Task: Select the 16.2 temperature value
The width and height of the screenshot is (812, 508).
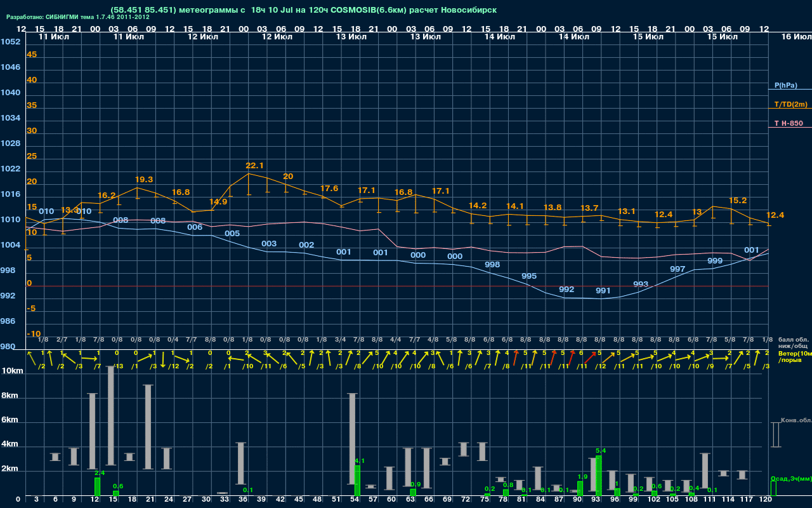Action: click(x=107, y=196)
